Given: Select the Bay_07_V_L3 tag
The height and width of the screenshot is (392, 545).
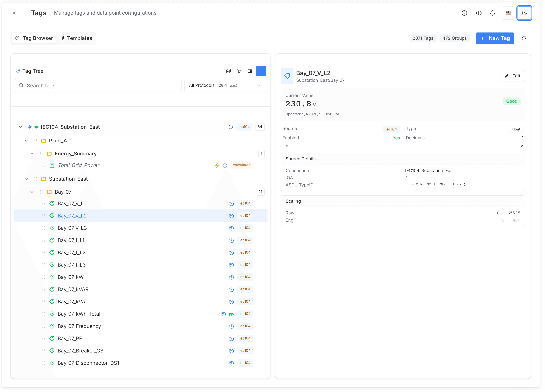Looking at the screenshot, I should coord(141,228).
